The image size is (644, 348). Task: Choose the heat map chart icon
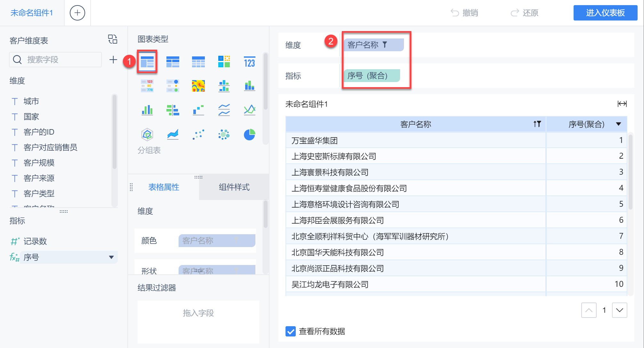point(198,86)
